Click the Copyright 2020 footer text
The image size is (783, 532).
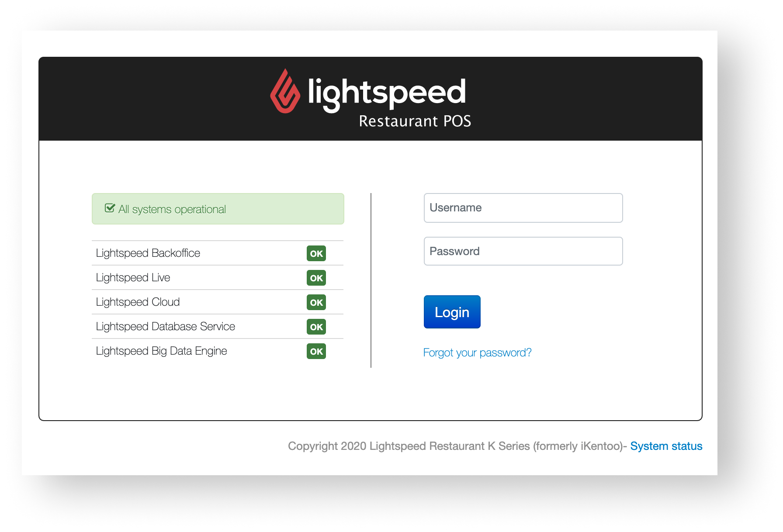pos(457,446)
